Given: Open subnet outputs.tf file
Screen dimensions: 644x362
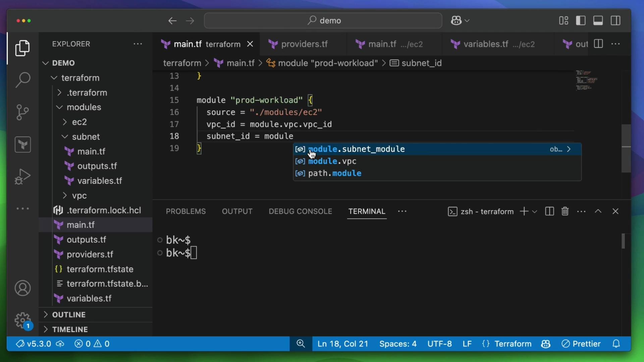Looking at the screenshot, I should pyautogui.click(x=96, y=166).
